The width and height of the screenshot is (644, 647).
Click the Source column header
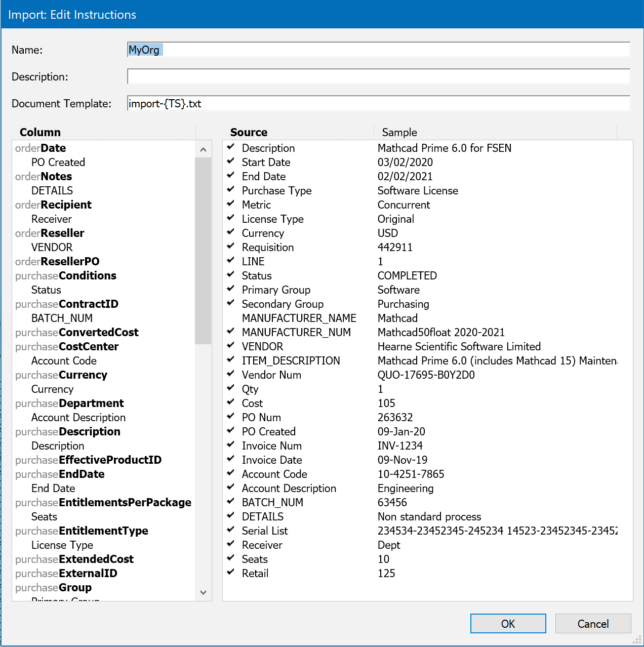pos(249,132)
